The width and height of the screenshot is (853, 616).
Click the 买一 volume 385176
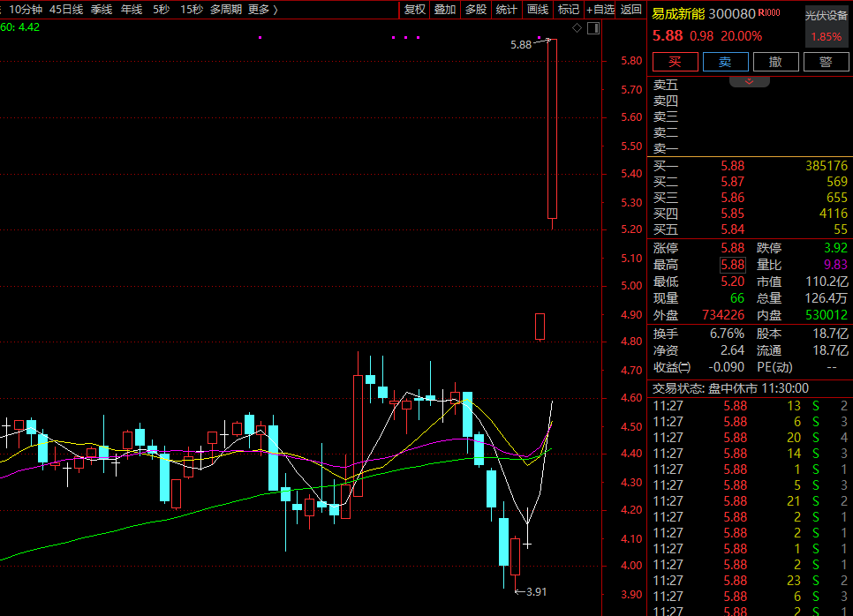[827, 166]
